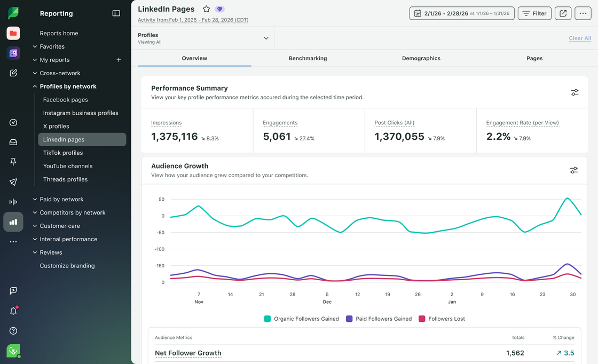598x364 pixels.
Task: Expand the Paid by network section
Action: (x=58, y=199)
